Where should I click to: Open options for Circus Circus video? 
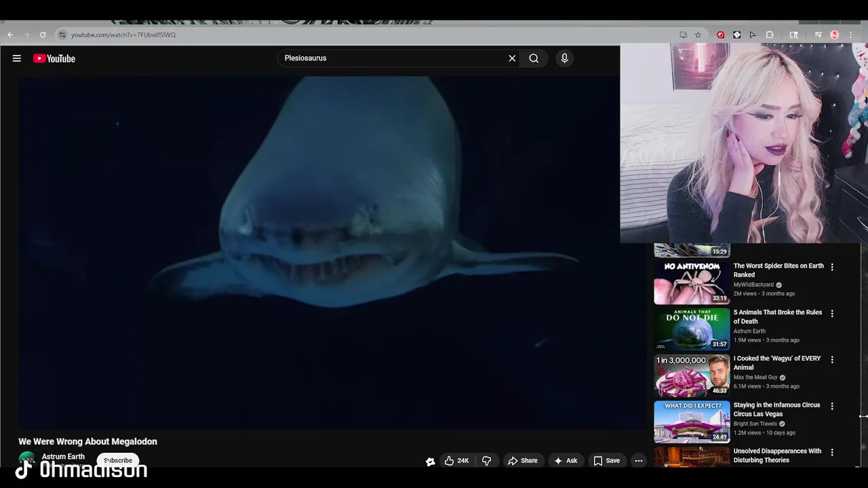click(832, 406)
